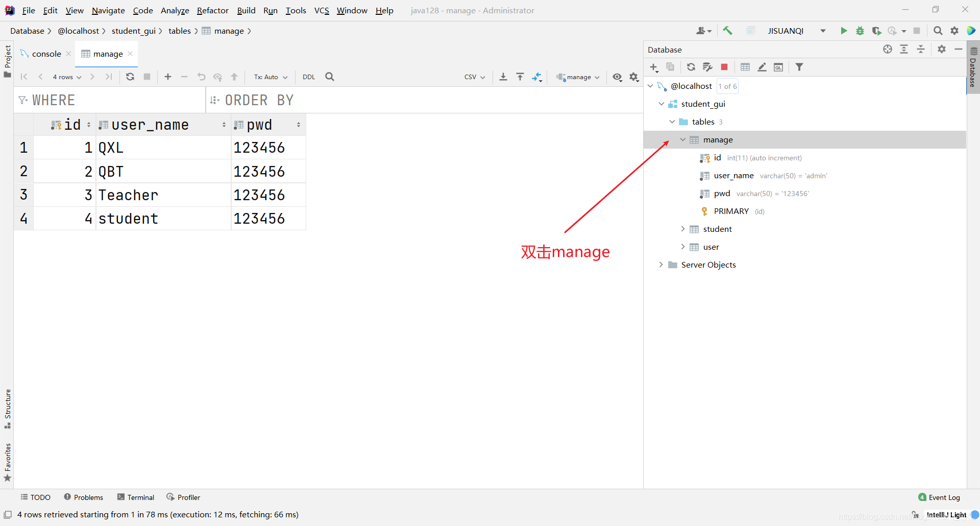Open data editor settings gear
The width and height of the screenshot is (980, 526).
[x=634, y=77]
